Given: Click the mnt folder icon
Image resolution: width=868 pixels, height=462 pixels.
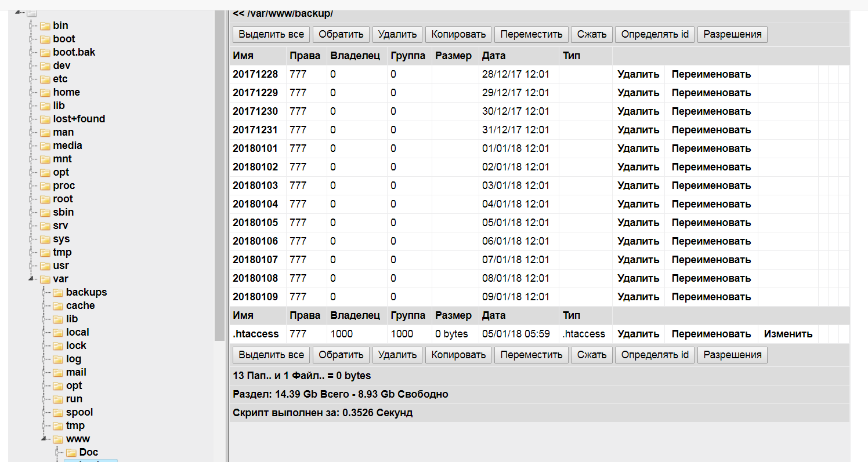Looking at the screenshot, I should [45, 159].
